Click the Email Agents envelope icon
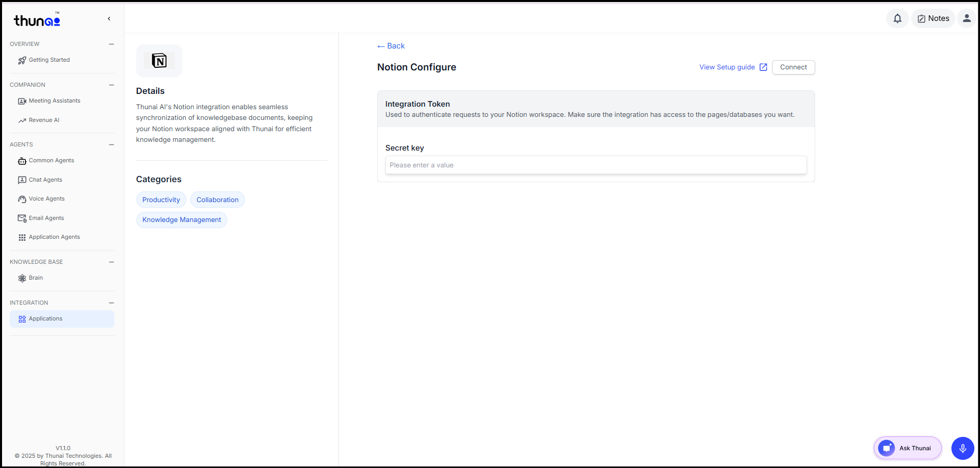The width and height of the screenshot is (980, 468). (x=22, y=218)
